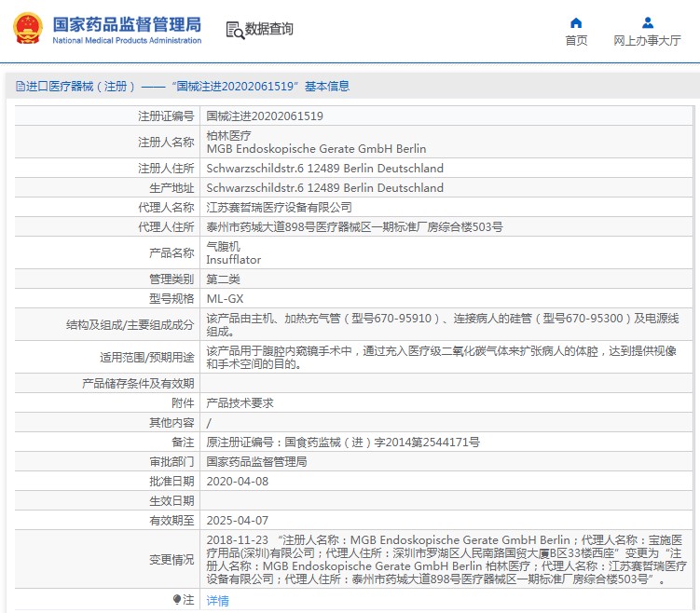
Task: Click the online service hall person icon
Action: point(647,22)
